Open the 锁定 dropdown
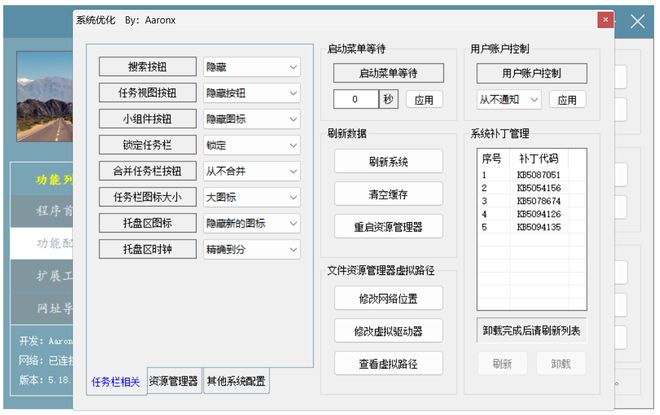The height and width of the screenshot is (415, 660). [x=252, y=145]
